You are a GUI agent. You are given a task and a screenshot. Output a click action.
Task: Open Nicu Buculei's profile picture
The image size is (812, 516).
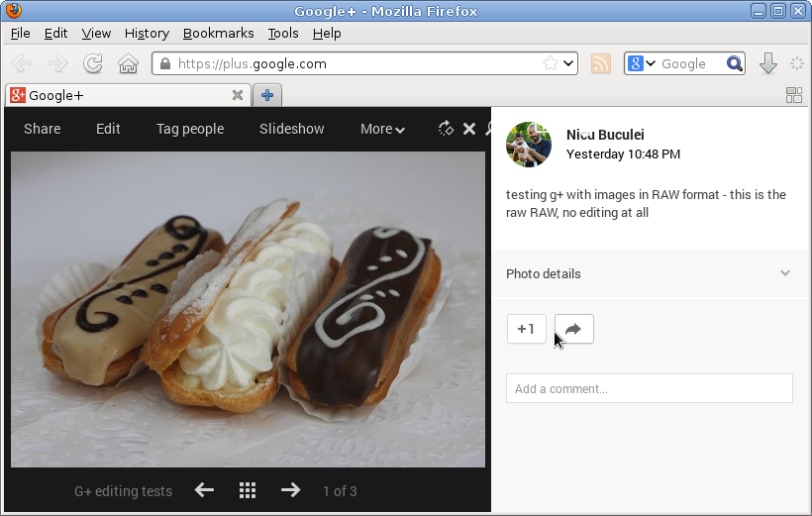(529, 145)
